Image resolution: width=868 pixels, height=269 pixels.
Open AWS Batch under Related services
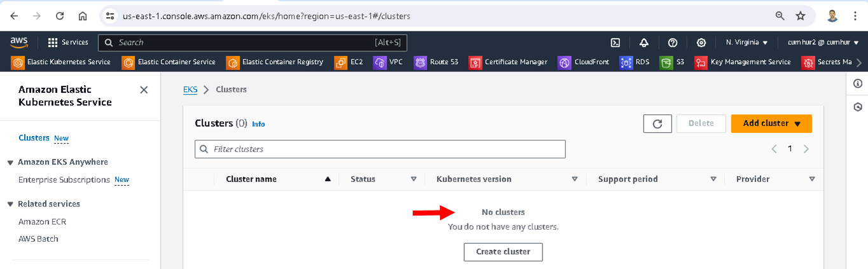click(38, 239)
